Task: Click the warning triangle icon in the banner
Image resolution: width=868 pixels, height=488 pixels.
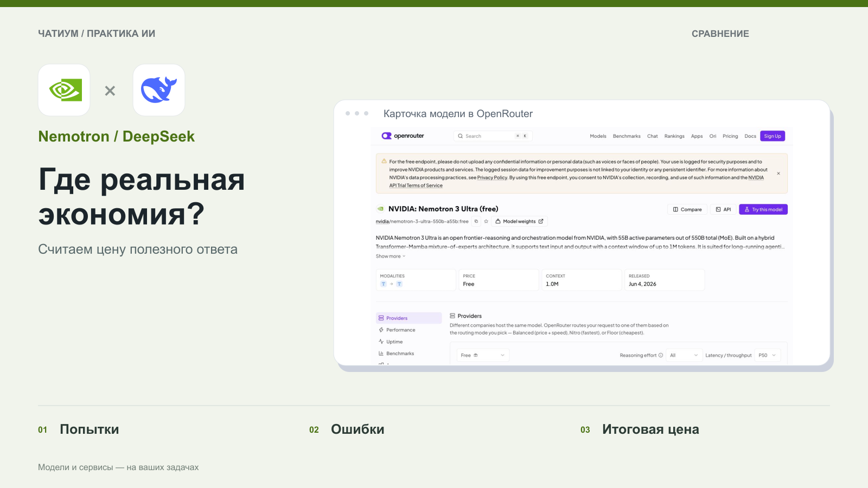Action: pos(384,161)
